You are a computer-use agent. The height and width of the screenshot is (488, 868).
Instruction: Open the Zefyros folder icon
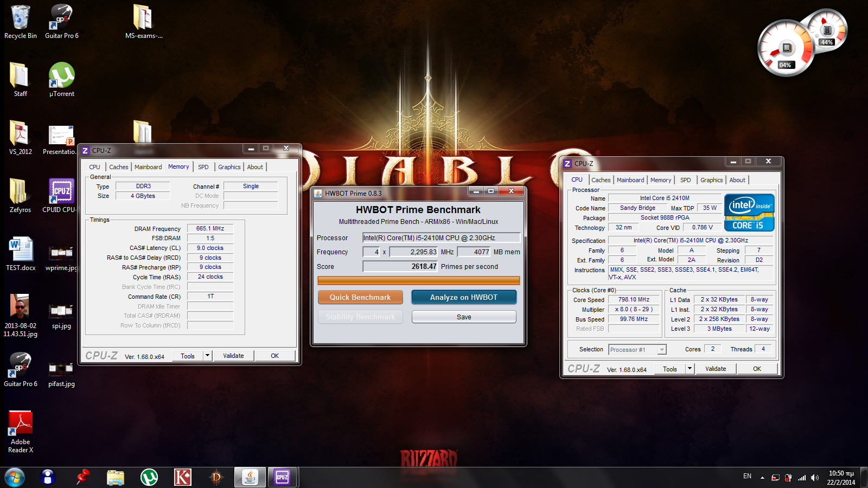[x=21, y=195]
